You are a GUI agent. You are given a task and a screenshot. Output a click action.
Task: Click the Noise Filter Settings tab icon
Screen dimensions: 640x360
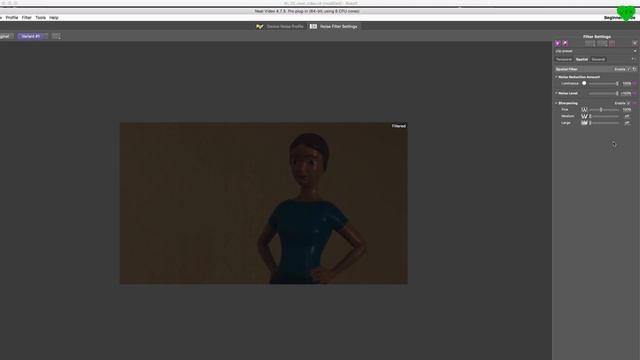(x=313, y=27)
